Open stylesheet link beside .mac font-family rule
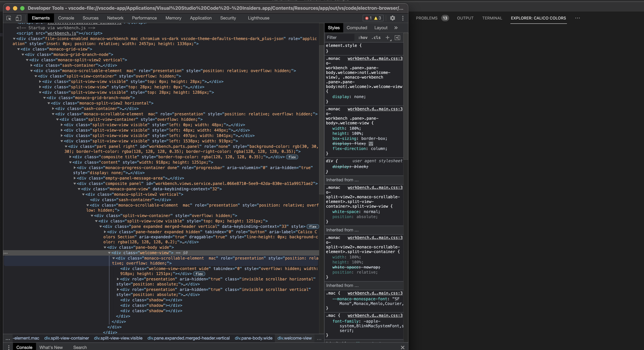 pyautogui.click(x=375, y=316)
